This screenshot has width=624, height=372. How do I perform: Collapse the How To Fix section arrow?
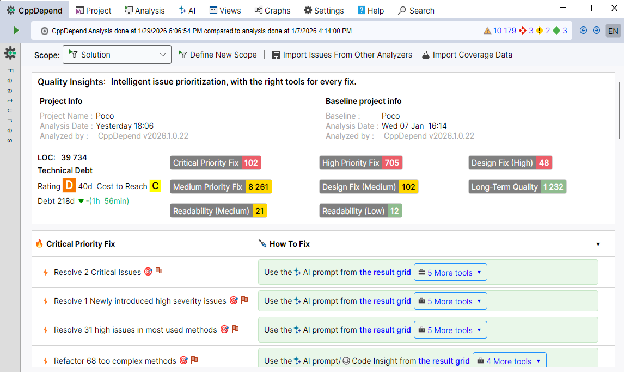coord(598,244)
